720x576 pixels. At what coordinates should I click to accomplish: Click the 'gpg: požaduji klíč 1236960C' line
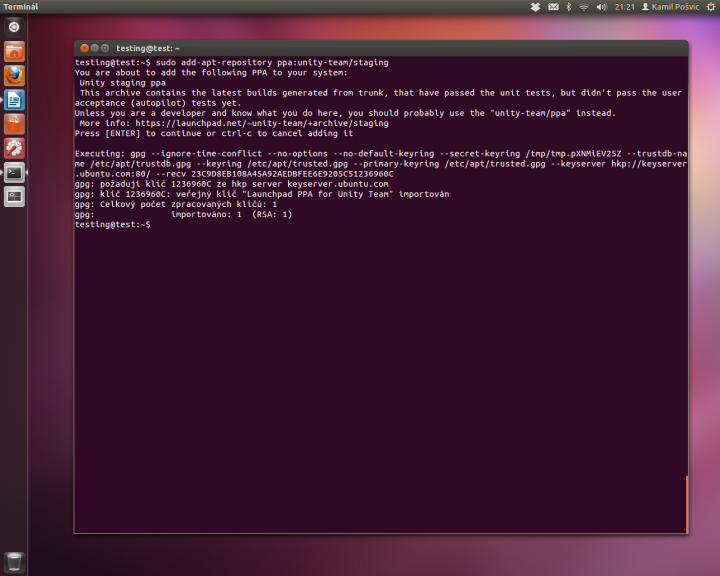[231, 184]
